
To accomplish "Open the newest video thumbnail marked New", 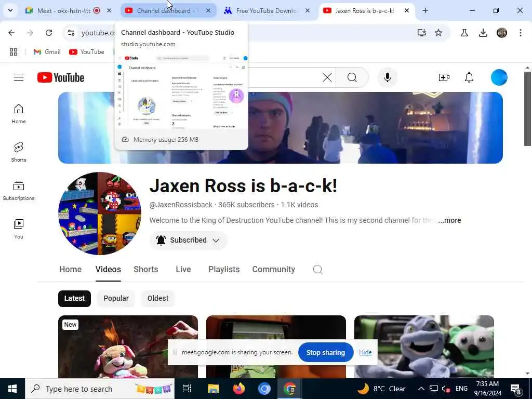I will (128, 347).
